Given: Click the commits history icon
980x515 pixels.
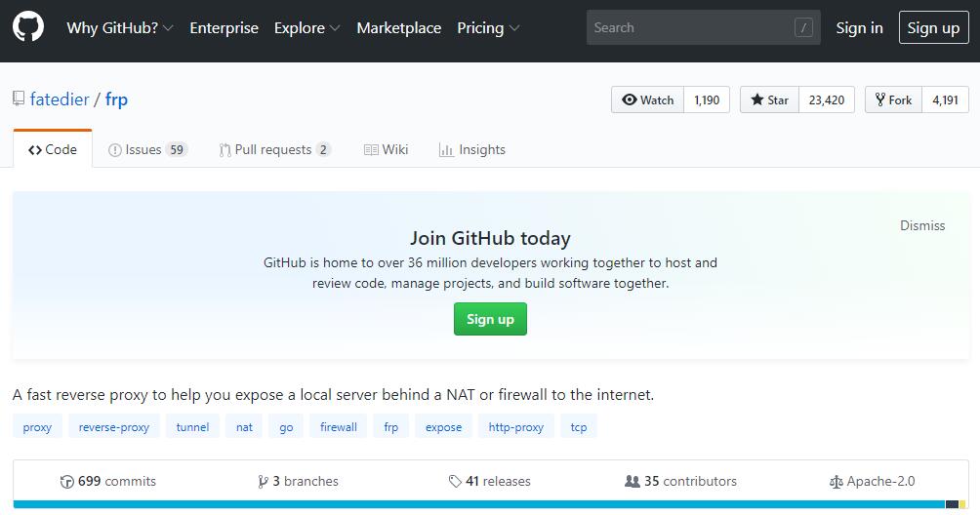Looking at the screenshot, I should click(x=66, y=481).
